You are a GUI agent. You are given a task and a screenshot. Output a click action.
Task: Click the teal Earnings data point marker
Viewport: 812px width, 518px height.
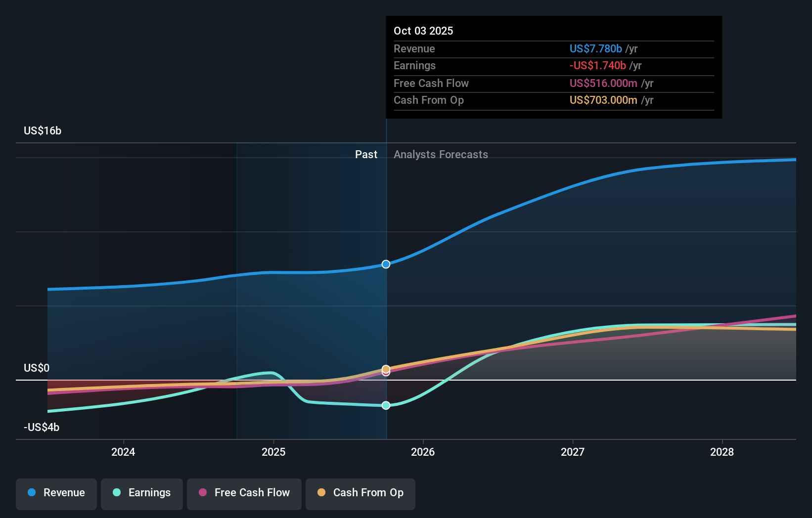[386, 405]
